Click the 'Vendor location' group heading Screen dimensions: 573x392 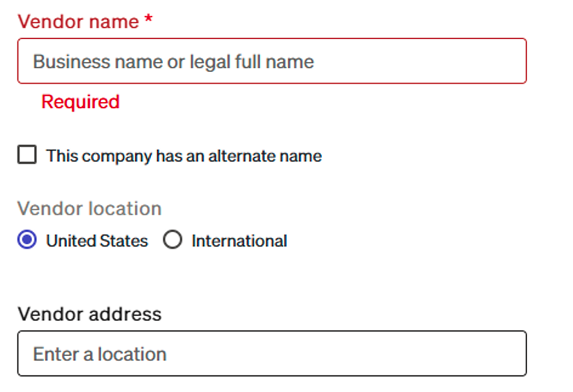89,209
